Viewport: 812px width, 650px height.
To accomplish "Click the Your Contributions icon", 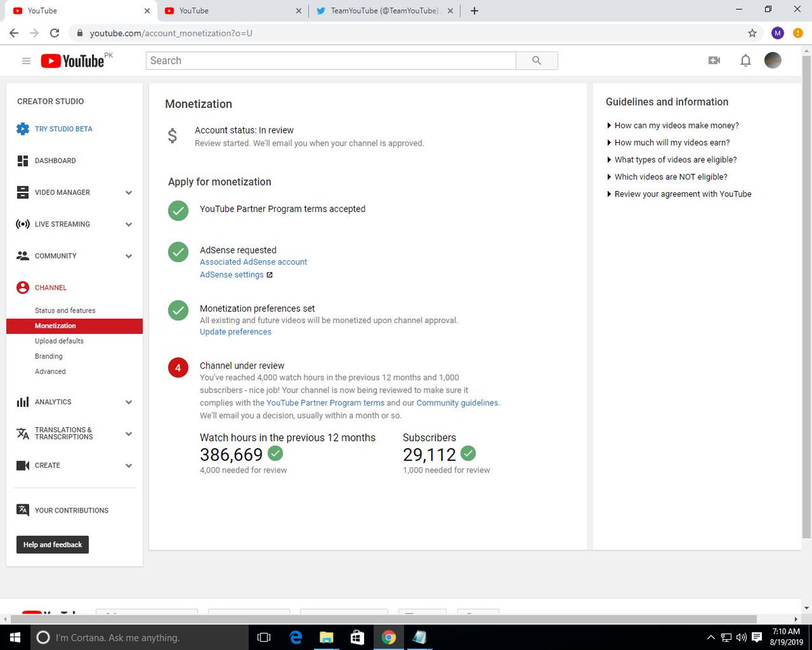I will 22,511.
